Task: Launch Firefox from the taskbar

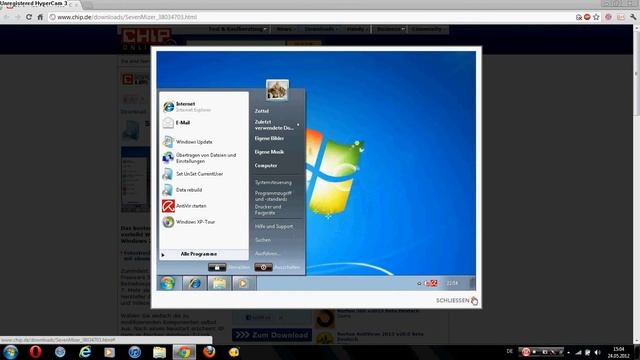Action: 209,352
